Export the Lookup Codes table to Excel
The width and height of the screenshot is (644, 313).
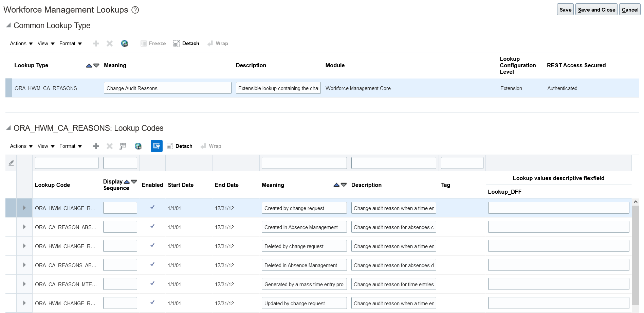point(138,146)
